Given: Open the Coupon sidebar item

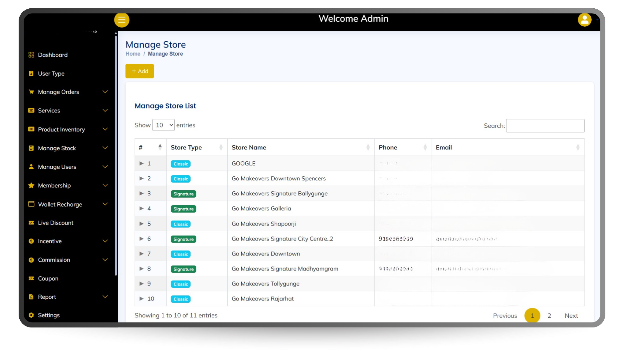Looking at the screenshot, I should pos(48,278).
